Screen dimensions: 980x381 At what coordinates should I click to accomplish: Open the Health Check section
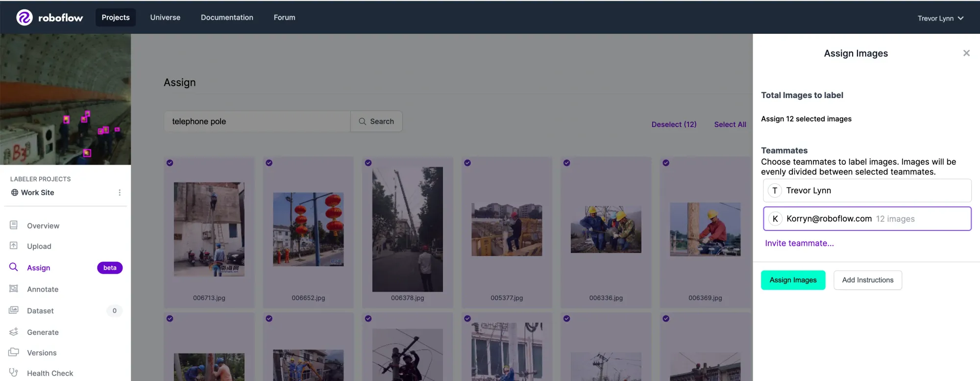(50, 373)
